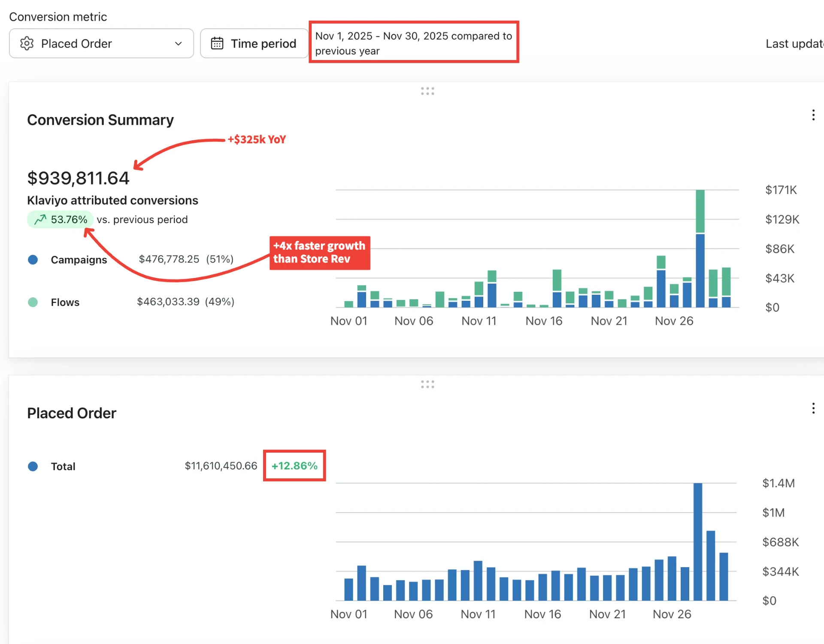
Task: Click the vs. previous period text
Action: (x=142, y=220)
